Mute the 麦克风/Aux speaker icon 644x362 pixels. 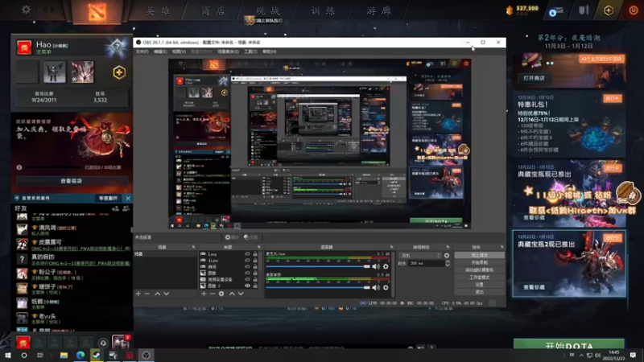point(376,266)
